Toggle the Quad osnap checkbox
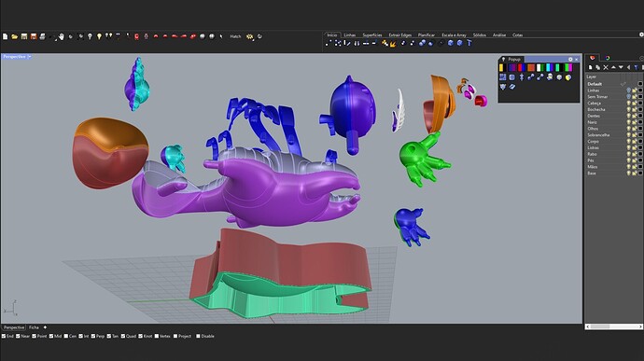Screen dimensions: 644x361 (123, 336)
